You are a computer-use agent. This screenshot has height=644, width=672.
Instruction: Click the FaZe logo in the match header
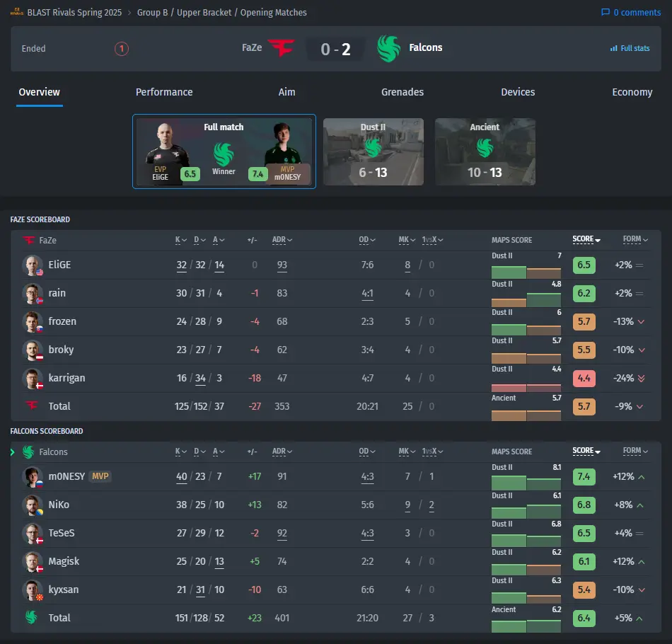[x=281, y=47]
